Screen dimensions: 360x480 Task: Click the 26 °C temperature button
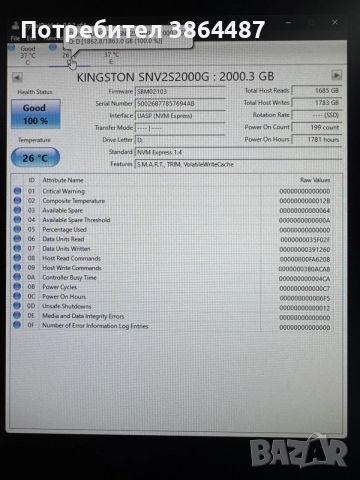click(35, 158)
